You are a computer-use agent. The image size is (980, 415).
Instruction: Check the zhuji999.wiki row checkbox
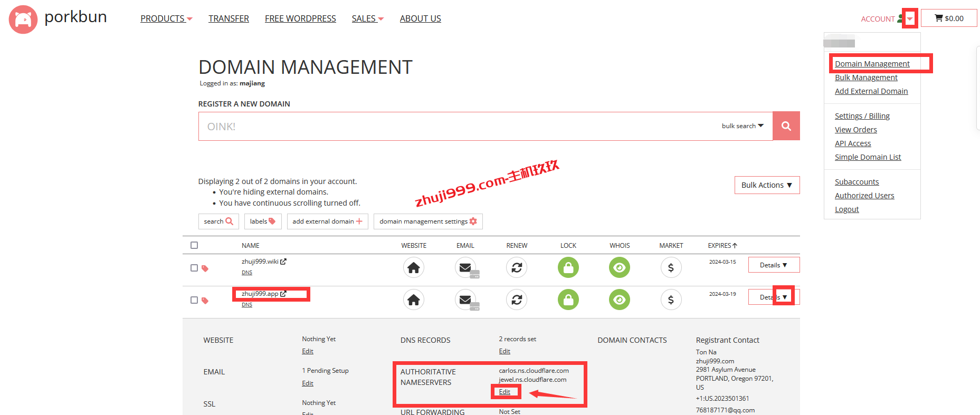coord(194,268)
